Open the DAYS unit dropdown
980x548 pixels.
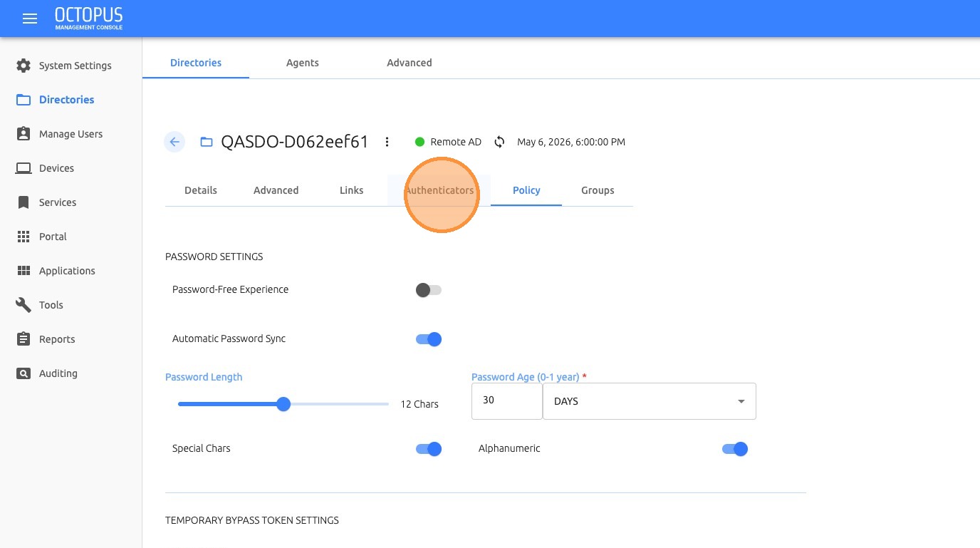[x=649, y=401]
